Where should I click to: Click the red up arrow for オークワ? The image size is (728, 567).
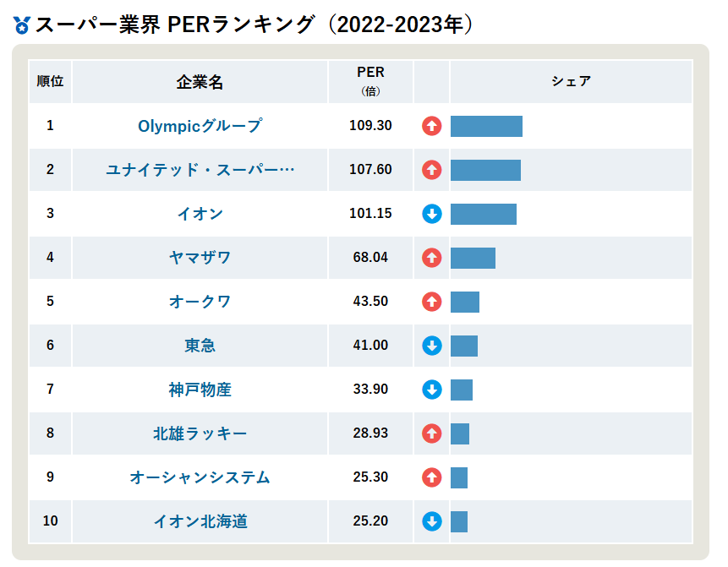(x=431, y=302)
